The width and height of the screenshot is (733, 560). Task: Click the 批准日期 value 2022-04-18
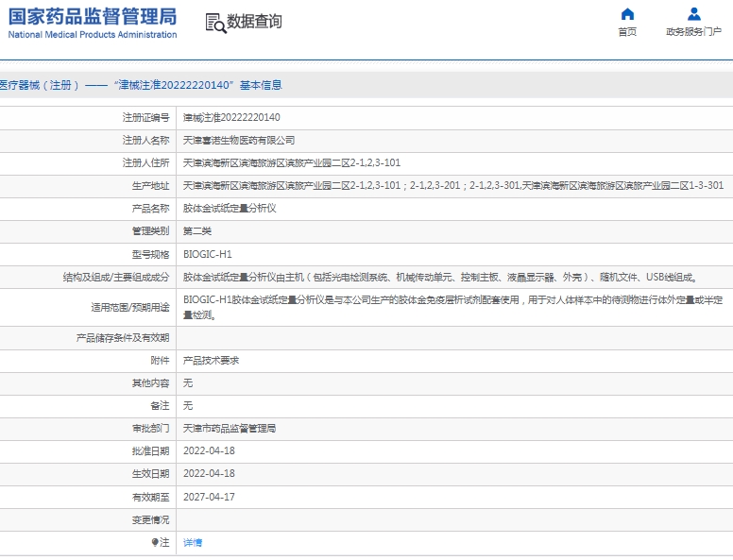point(209,450)
